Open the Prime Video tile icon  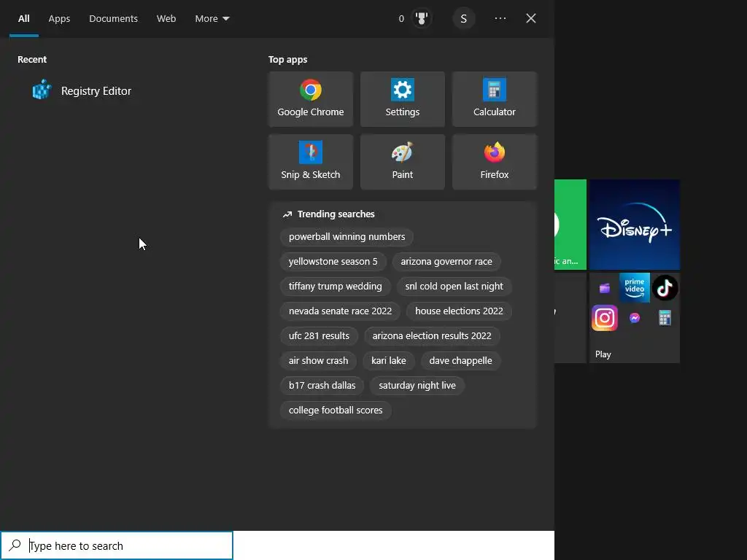point(635,287)
